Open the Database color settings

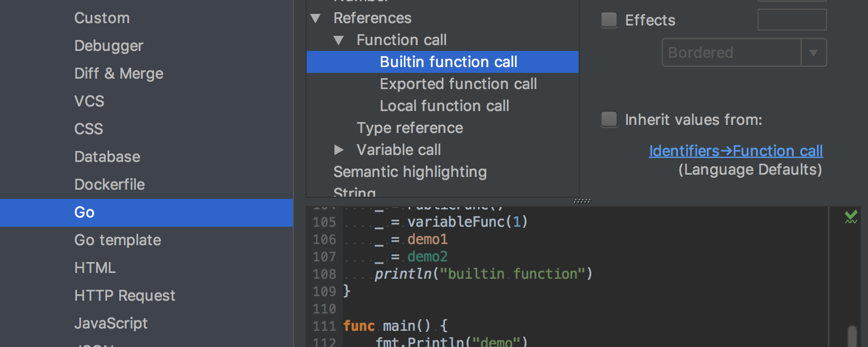point(107,157)
